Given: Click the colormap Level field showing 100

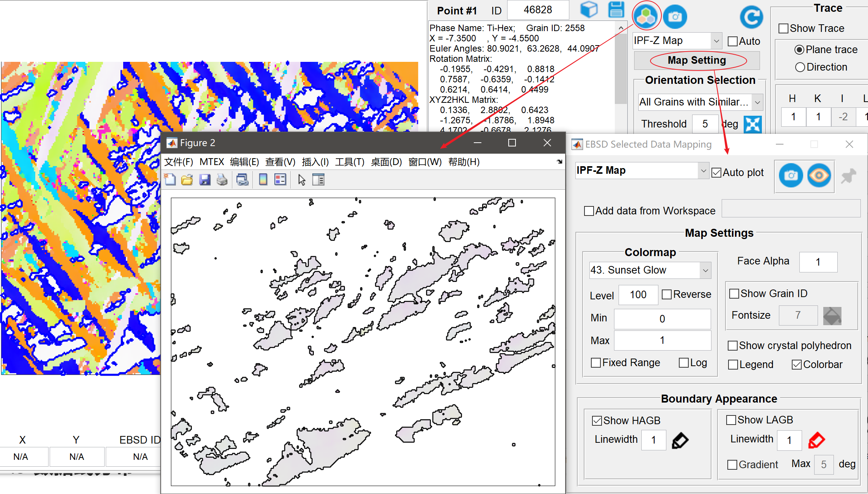Looking at the screenshot, I should pyautogui.click(x=638, y=295).
